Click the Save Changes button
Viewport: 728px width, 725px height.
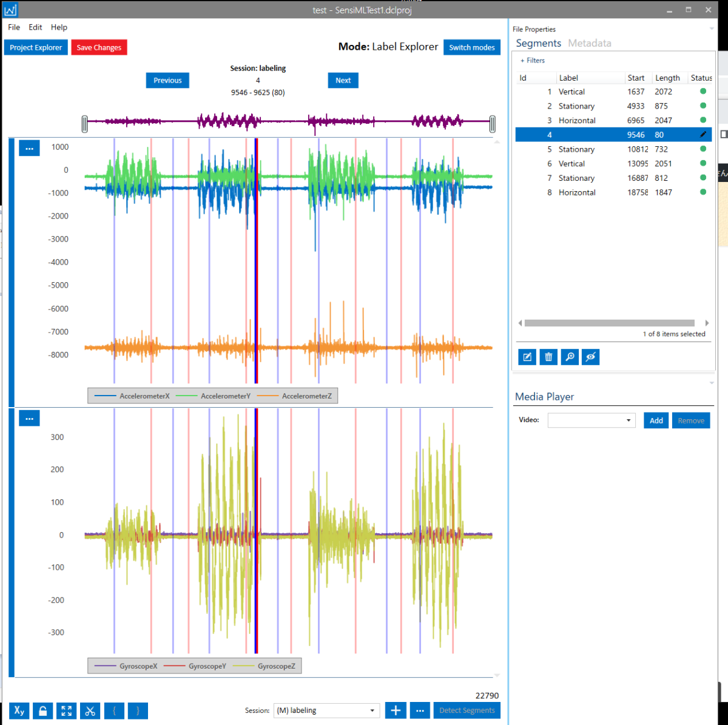point(99,47)
